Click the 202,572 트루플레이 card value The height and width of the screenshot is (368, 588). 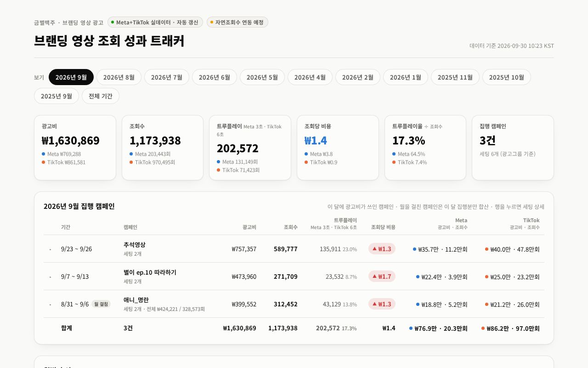(237, 148)
